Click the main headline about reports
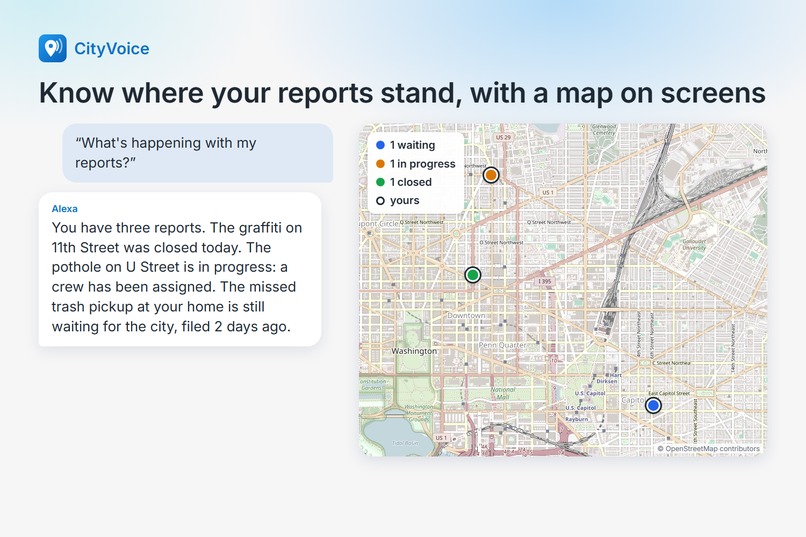 click(402, 93)
